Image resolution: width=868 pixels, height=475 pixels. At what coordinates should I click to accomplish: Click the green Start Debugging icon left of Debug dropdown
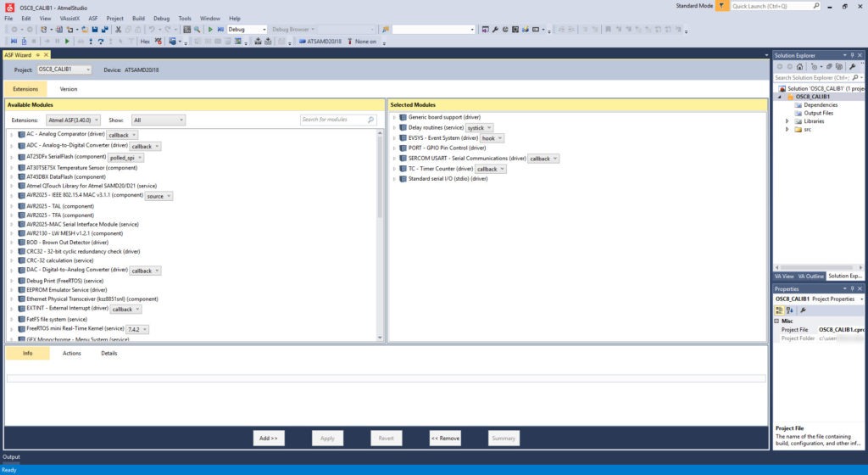(x=210, y=30)
